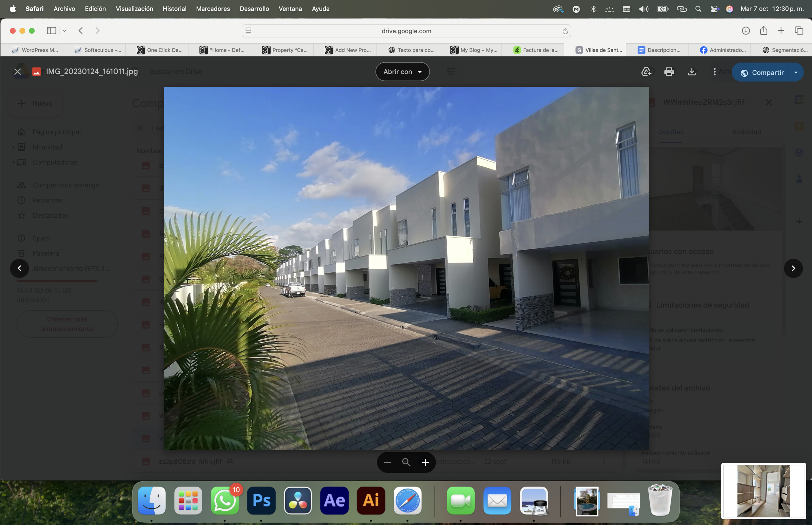Open Photoshop from the Dock
Screen dimensions: 812x525
pos(261,501)
